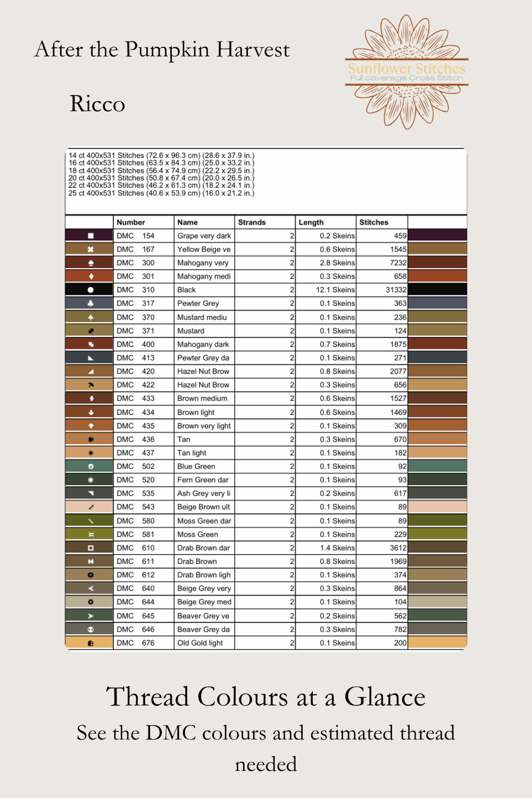Pick the symbol icon for DMC 422
The height and width of the screenshot is (798, 532).
90,385
